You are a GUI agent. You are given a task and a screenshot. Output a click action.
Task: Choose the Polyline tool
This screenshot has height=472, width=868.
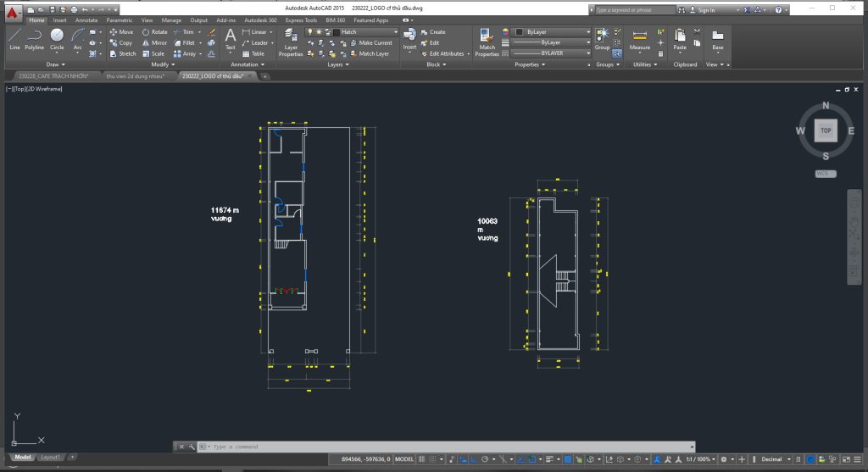34,39
